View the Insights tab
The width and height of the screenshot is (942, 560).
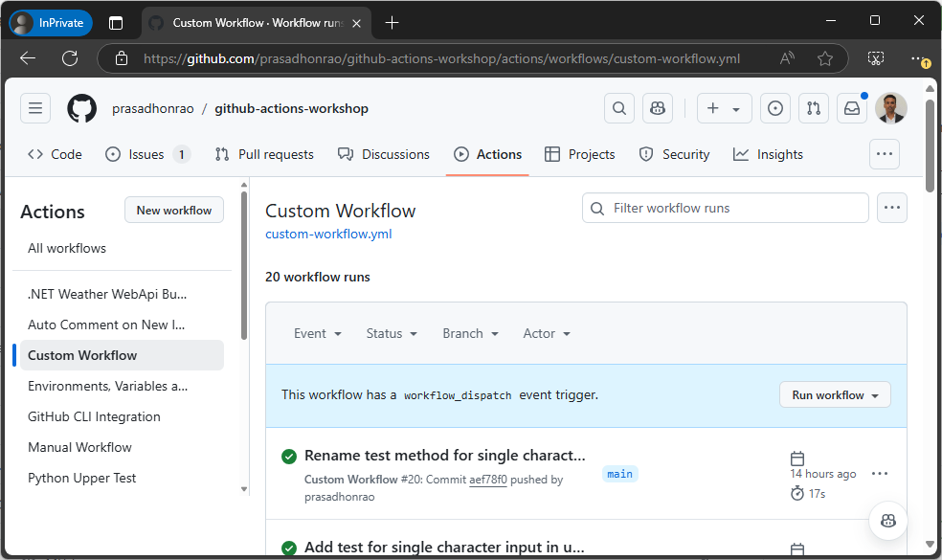[769, 154]
